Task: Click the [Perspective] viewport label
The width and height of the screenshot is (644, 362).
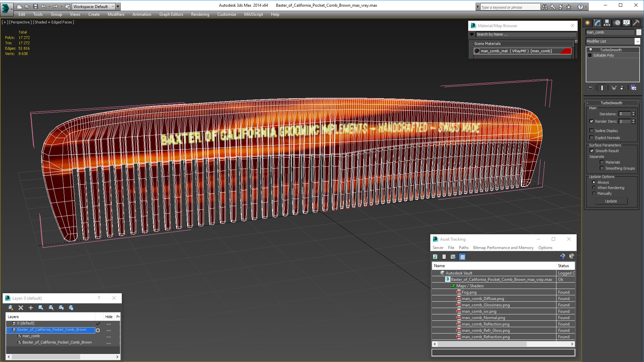Action: pos(20,22)
